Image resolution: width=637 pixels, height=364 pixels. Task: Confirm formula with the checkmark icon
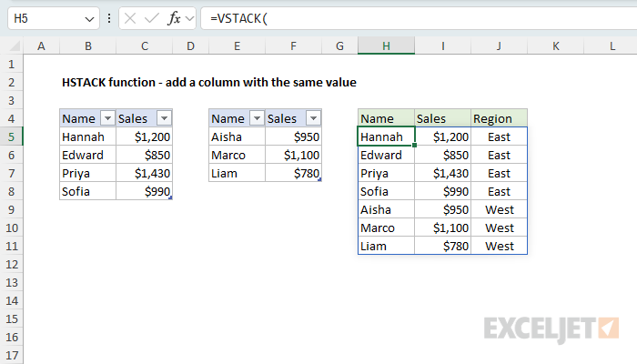(x=152, y=18)
